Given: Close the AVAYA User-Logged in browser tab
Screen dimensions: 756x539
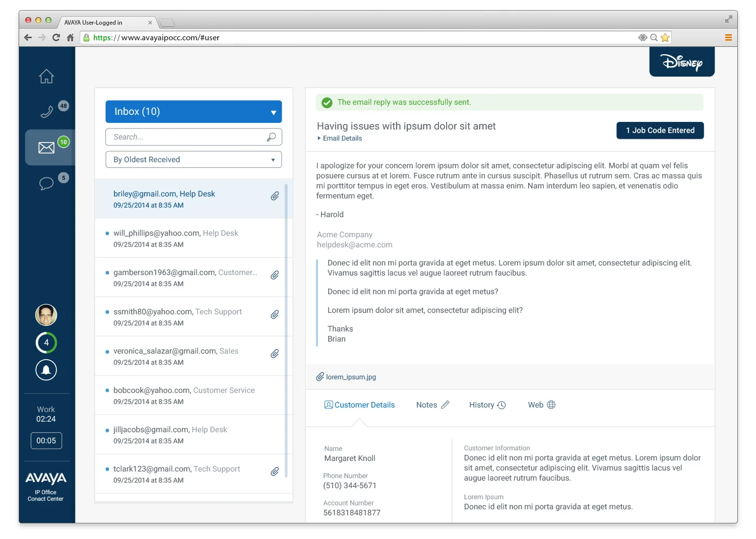Looking at the screenshot, I should click(x=150, y=23).
